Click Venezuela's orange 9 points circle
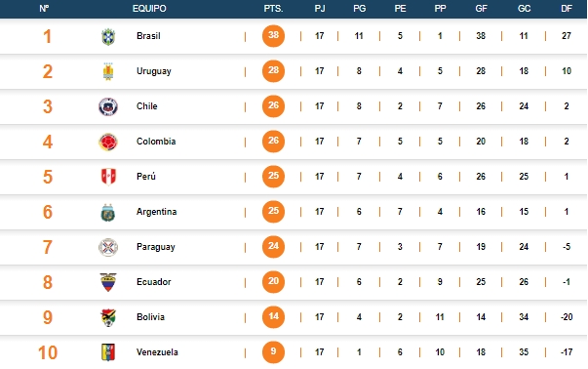588x369 pixels. tap(273, 352)
